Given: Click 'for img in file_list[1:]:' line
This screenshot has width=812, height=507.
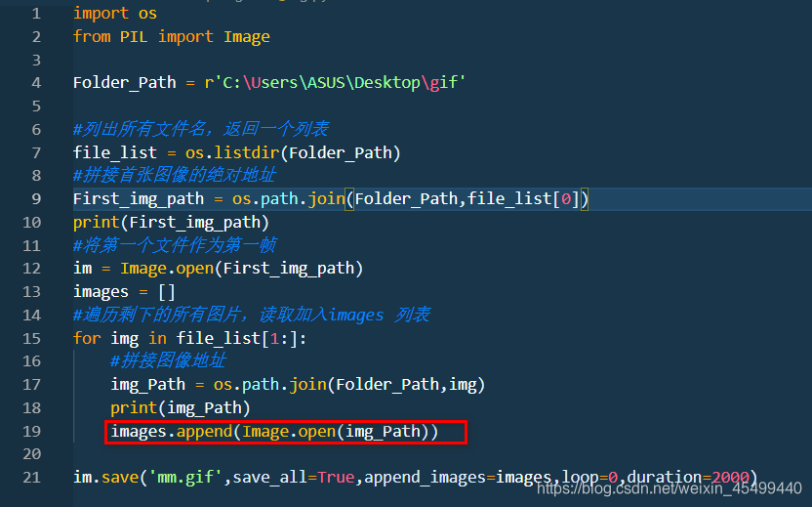Looking at the screenshot, I should coord(189,339).
